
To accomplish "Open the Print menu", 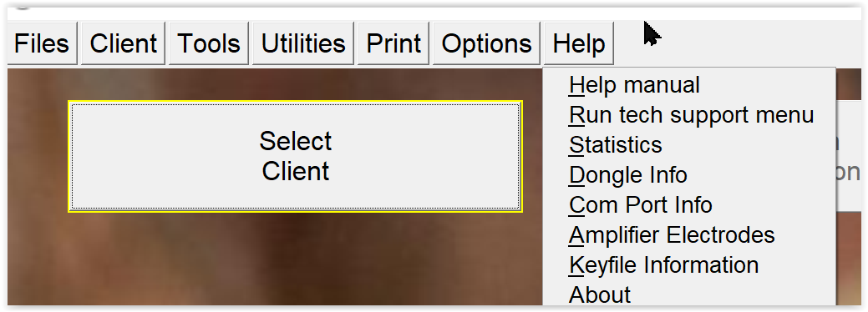I will 393,43.
